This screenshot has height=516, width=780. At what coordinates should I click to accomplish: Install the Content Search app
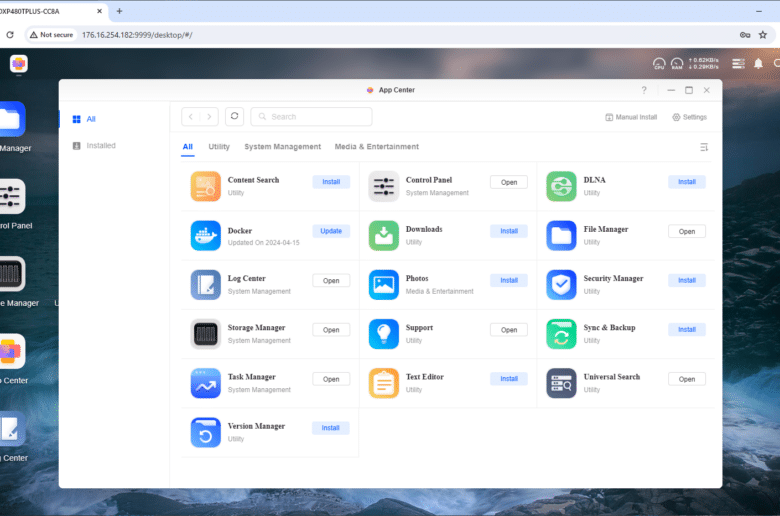(x=331, y=182)
